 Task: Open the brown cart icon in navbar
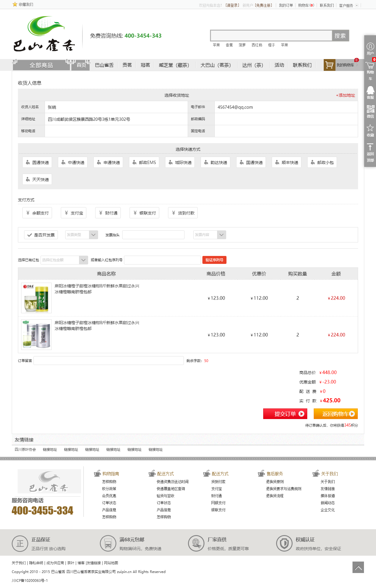(x=329, y=65)
